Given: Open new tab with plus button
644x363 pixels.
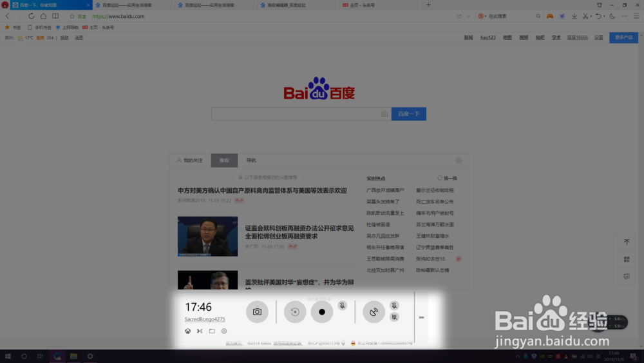Looking at the screenshot, I should (x=428, y=5).
